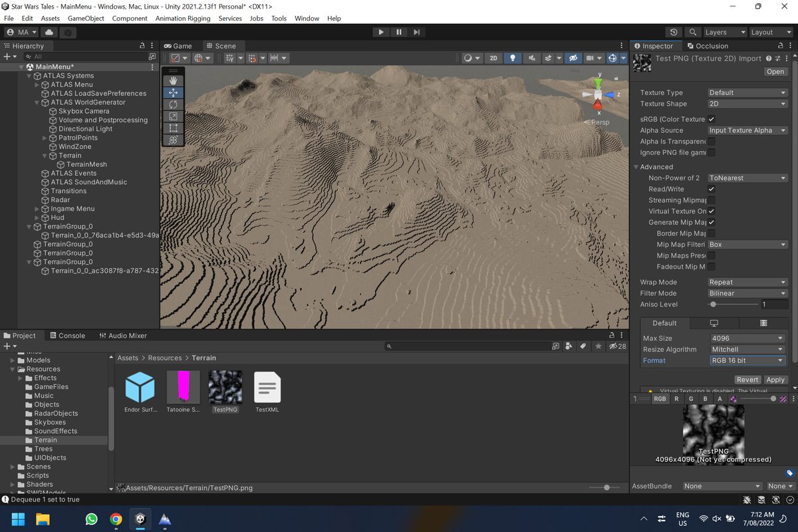Image resolution: width=798 pixels, height=532 pixels.
Task: Toggle Alpha Is Transparency checkbox
Action: tap(712, 141)
